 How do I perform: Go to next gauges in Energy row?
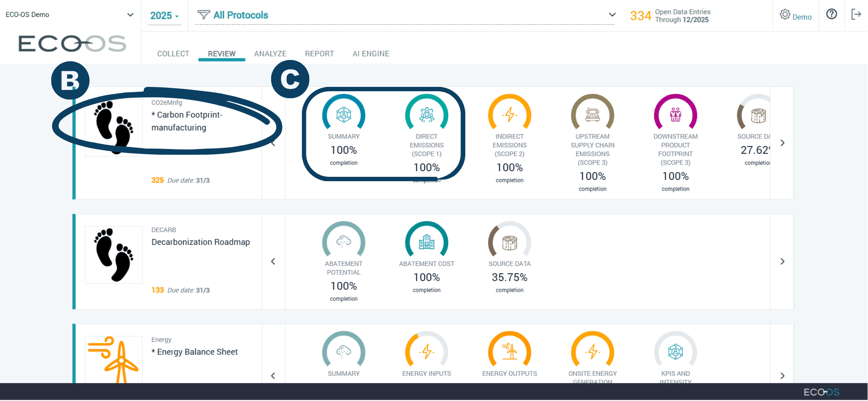[x=782, y=376]
